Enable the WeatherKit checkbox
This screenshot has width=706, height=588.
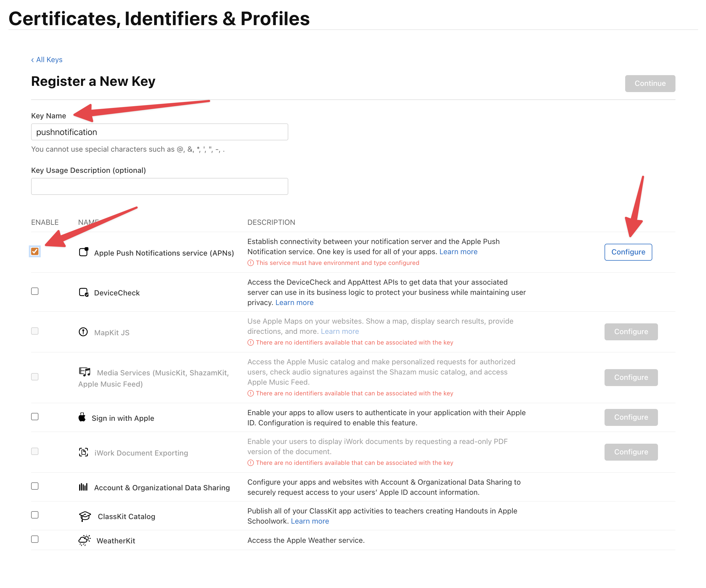pyautogui.click(x=35, y=539)
